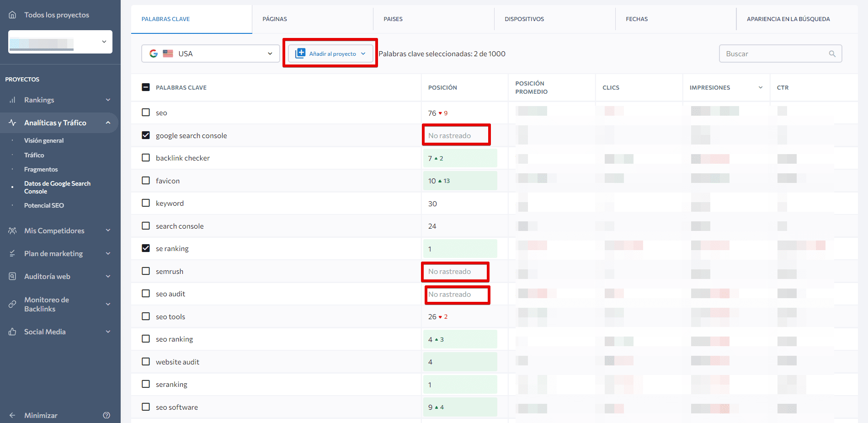This screenshot has height=423, width=868.
Task: Toggle the select-all keywords header checkbox
Action: coord(146,87)
